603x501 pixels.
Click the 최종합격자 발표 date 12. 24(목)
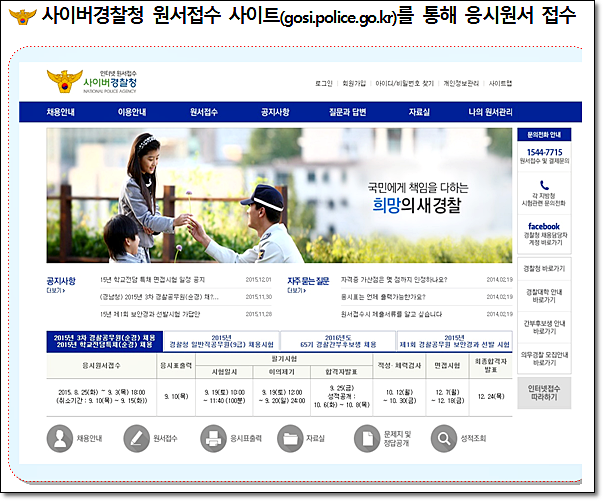tap(491, 396)
